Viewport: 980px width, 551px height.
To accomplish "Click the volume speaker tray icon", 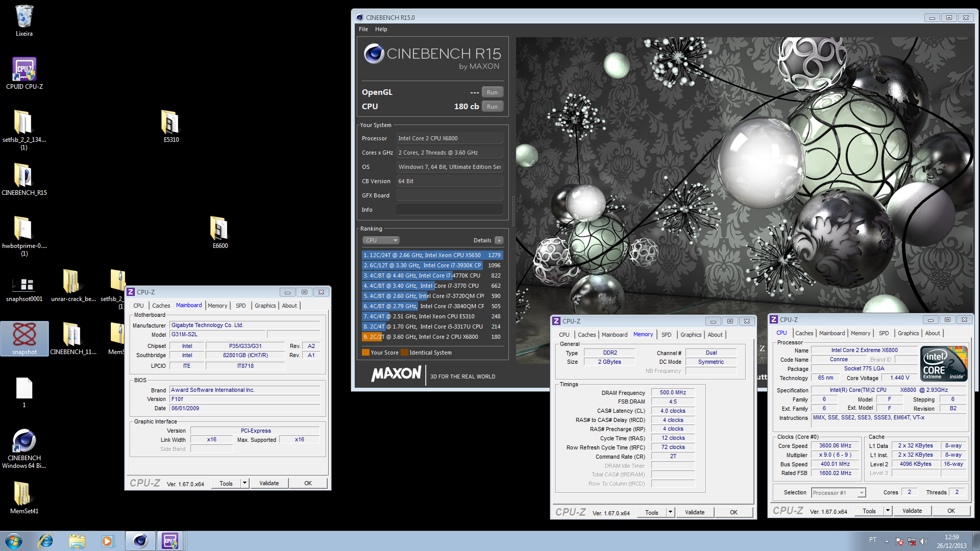I will (x=923, y=541).
